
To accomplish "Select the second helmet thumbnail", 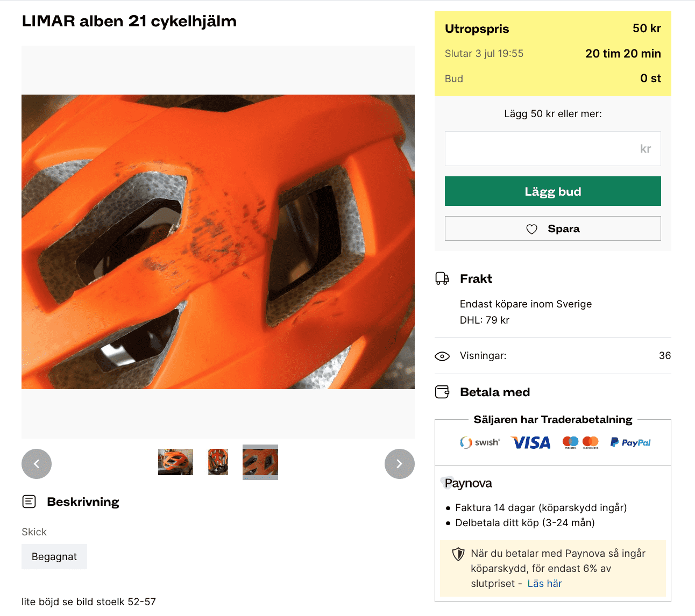I will click(218, 462).
